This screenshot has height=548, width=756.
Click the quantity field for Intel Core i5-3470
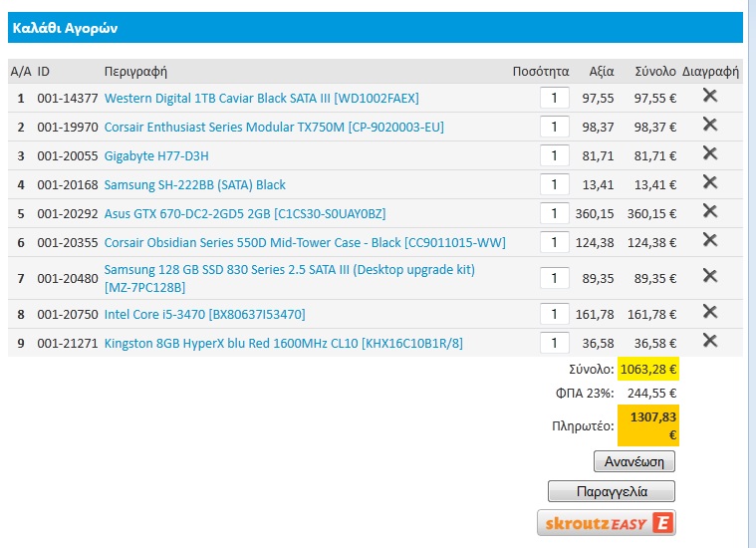[x=555, y=314]
